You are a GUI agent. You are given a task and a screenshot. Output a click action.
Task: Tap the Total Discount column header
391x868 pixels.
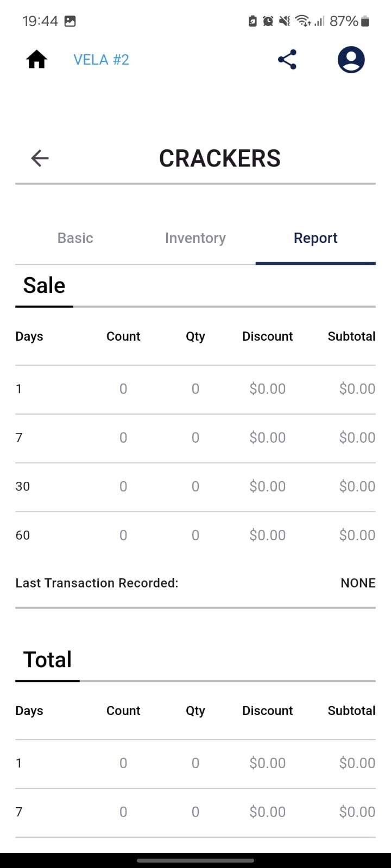pos(267,711)
